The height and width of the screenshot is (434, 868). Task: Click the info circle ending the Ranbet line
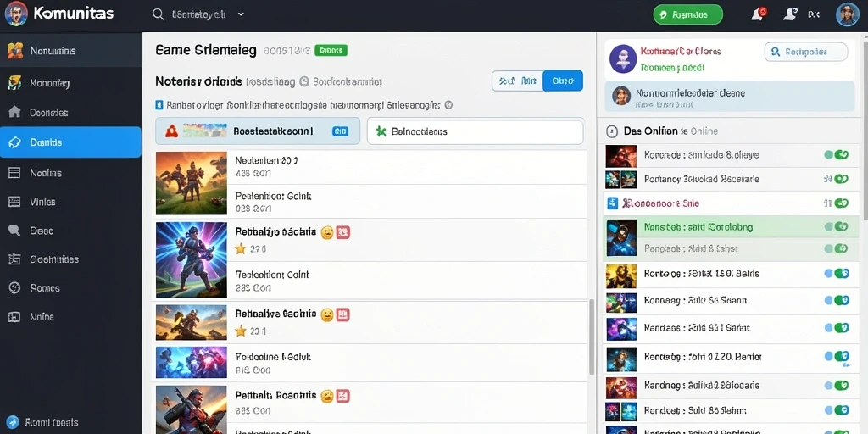coord(448,104)
